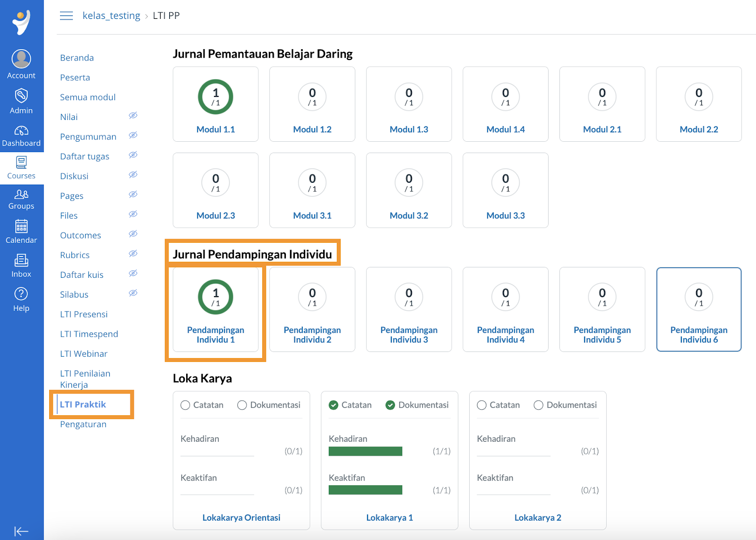Image resolution: width=756 pixels, height=540 pixels.
Task: Select Dokumentasi radio in Lokakarya 2
Action: pos(538,405)
